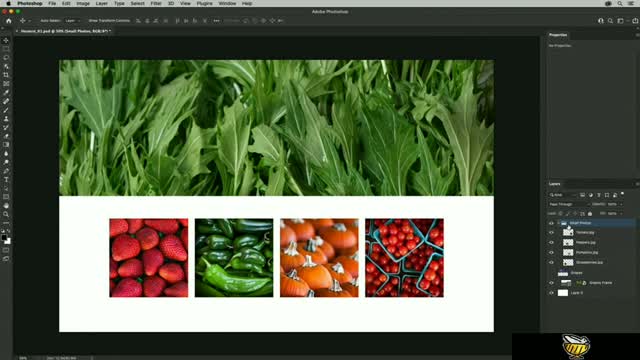Select the Rectangular Marquee tool
640x360 pixels.
[6, 49]
